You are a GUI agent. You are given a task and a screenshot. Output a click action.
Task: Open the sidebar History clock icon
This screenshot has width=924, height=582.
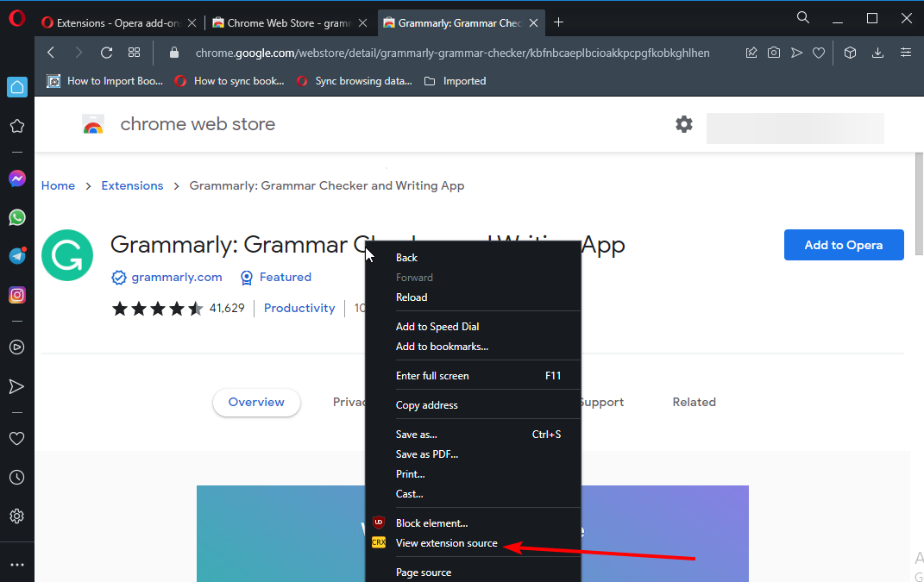click(16, 477)
